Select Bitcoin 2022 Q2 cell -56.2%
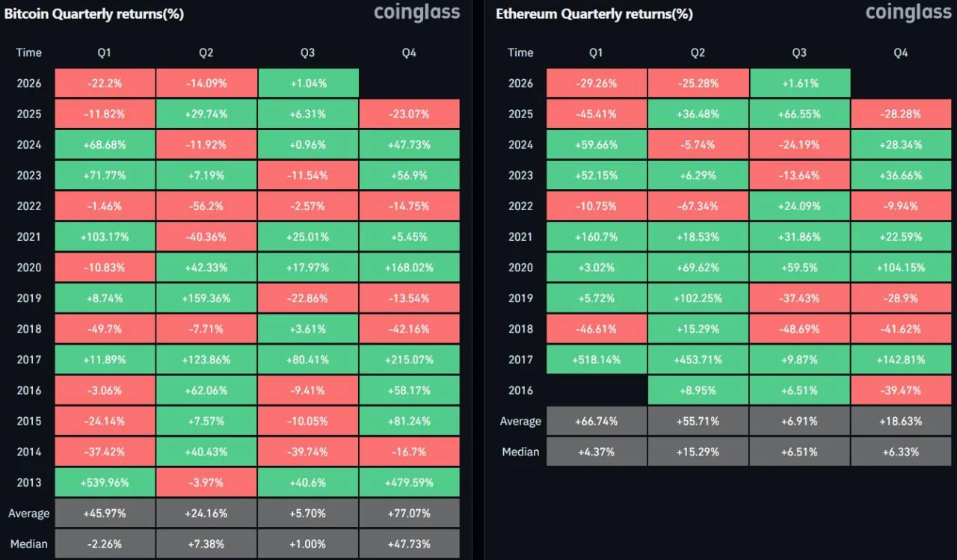Screen dimensions: 957x560 [206, 206]
